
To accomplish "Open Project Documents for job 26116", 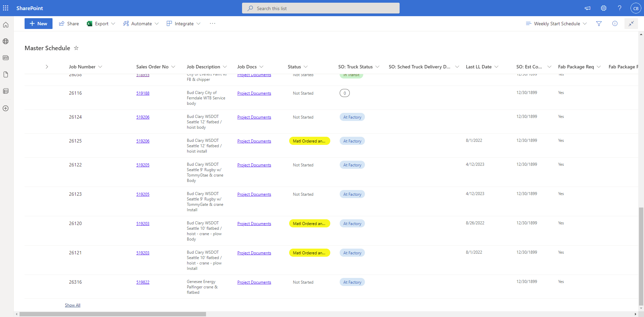I will [254, 93].
